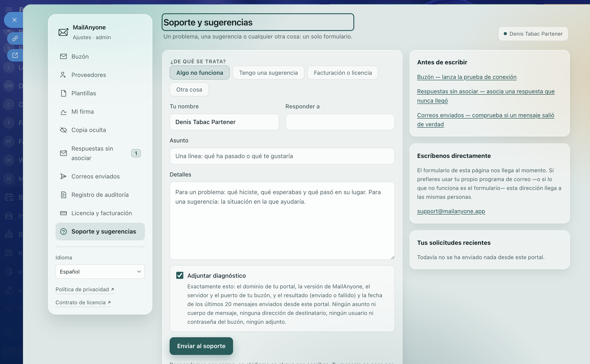Click the Ajustes · admin subtitle
The image size is (590, 364).
[92, 37]
